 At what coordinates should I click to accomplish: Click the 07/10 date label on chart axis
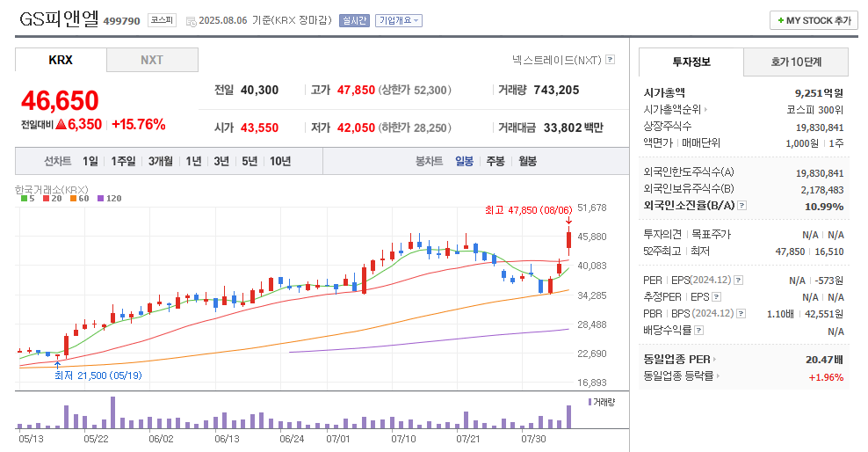tap(403, 439)
